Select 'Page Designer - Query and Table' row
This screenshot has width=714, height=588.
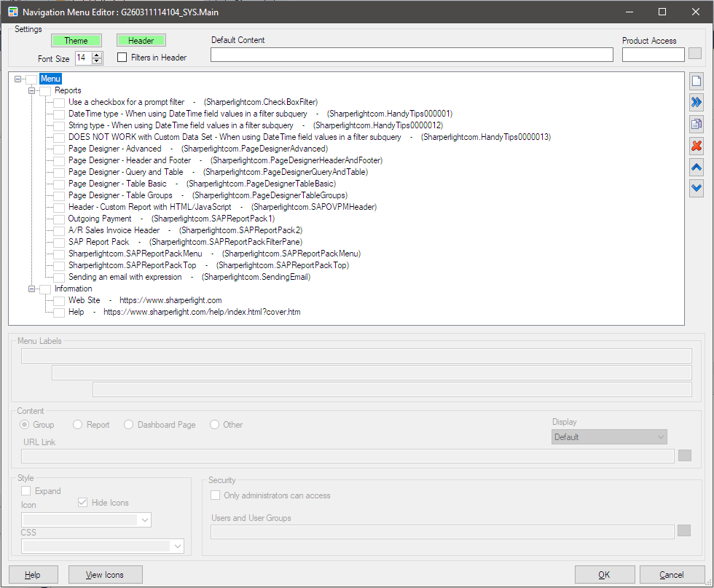[218, 172]
